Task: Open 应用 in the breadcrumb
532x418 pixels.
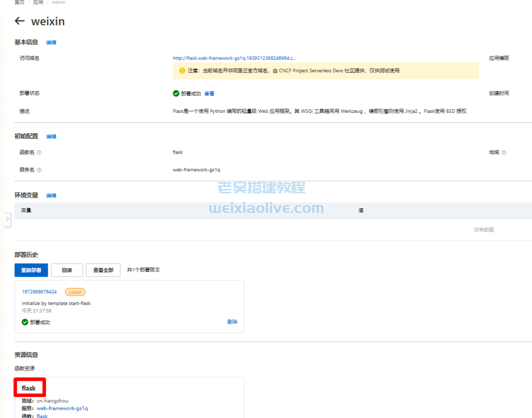Action: [x=38, y=2]
